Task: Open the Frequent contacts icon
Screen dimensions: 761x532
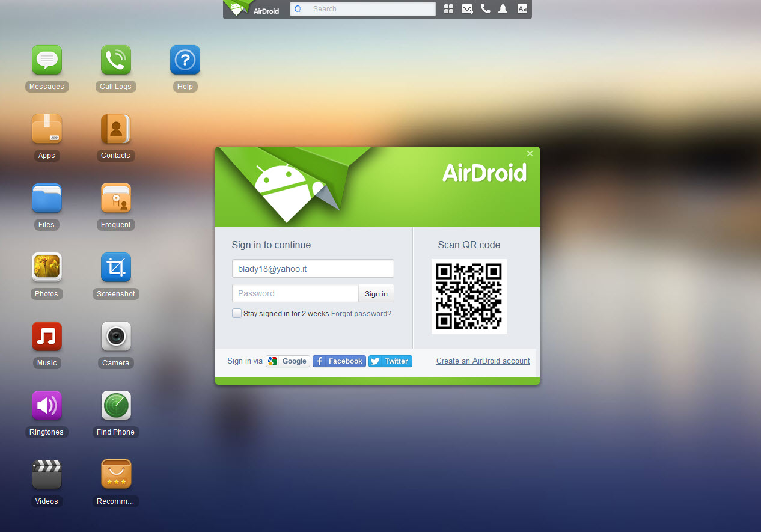Action: coord(116,198)
